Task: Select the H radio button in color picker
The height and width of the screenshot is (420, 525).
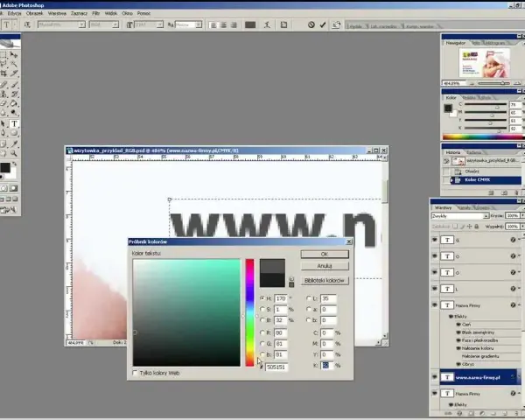Action: point(262,298)
